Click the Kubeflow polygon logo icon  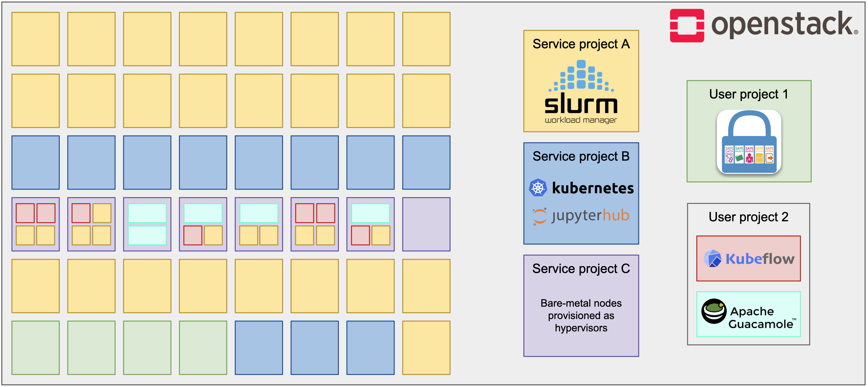pos(712,258)
